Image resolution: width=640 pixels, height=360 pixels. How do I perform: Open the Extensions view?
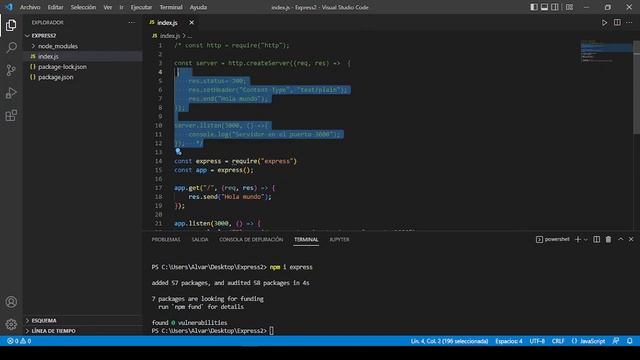pyautogui.click(x=11, y=116)
